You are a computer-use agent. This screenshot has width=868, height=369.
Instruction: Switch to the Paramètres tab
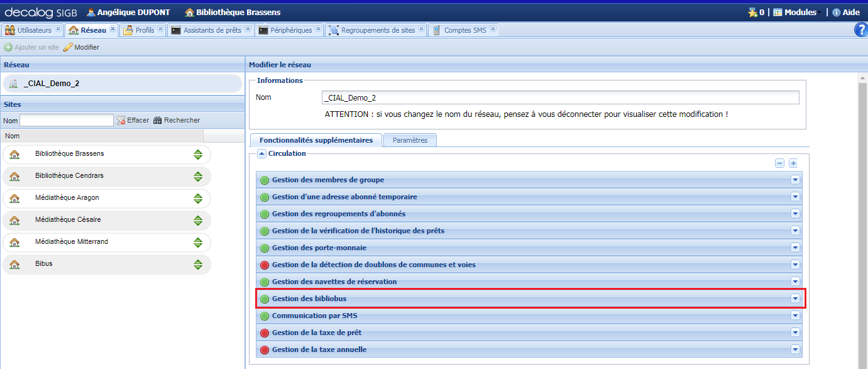click(410, 140)
